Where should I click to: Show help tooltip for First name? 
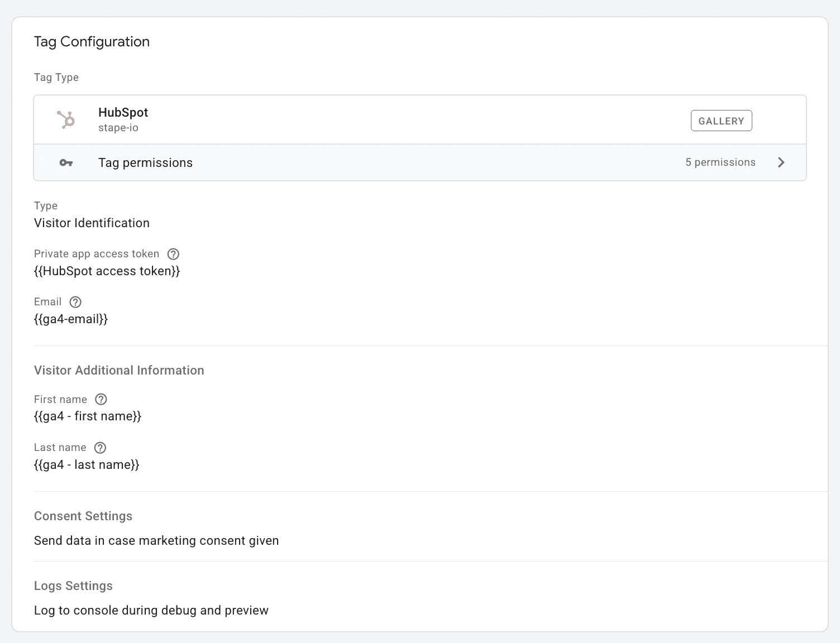click(101, 399)
